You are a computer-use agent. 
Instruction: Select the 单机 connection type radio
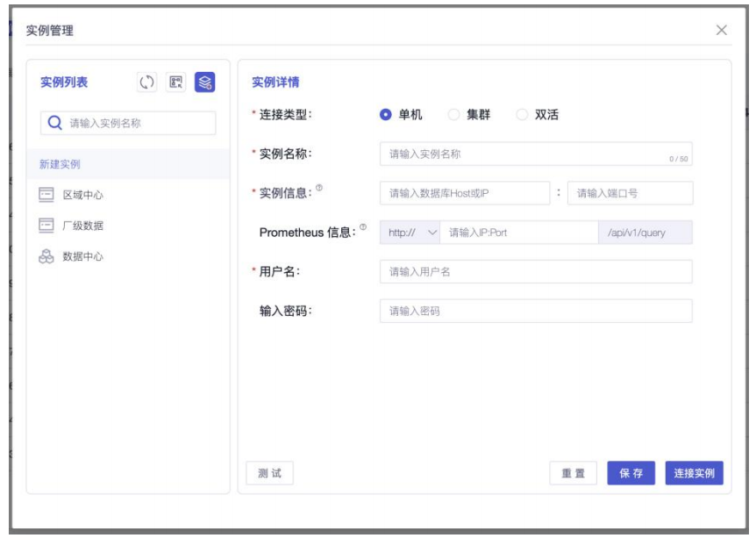tap(385, 113)
